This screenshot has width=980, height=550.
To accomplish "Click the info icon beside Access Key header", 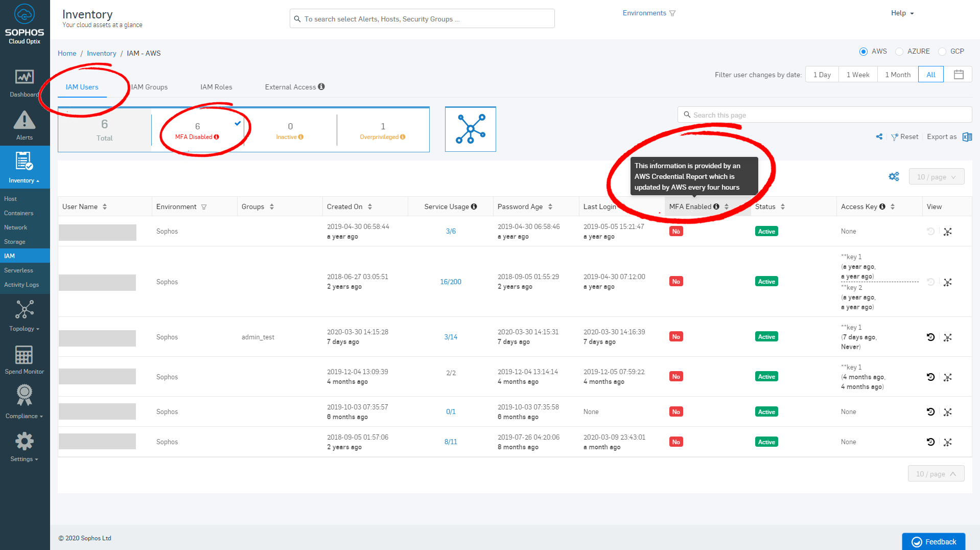I will pos(882,207).
